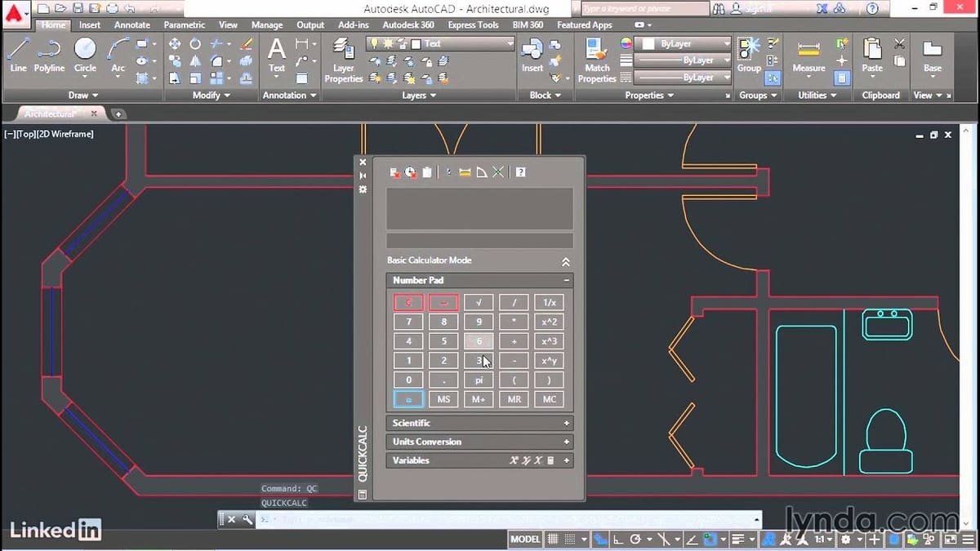The height and width of the screenshot is (551, 980).
Task: Click the pi button in QuickCalc
Action: (479, 380)
